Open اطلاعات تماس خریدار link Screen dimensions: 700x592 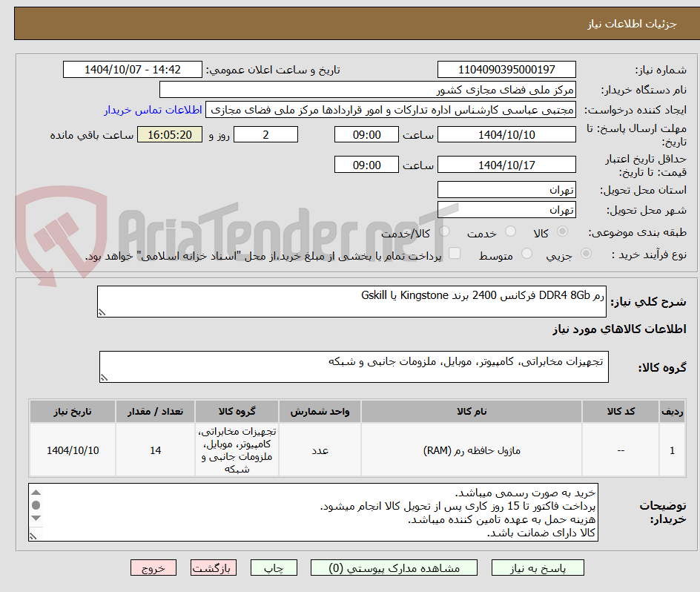click(x=153, y=110)
